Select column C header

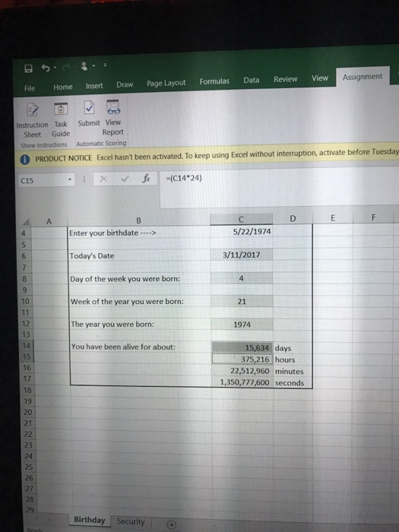pos(241,219)
